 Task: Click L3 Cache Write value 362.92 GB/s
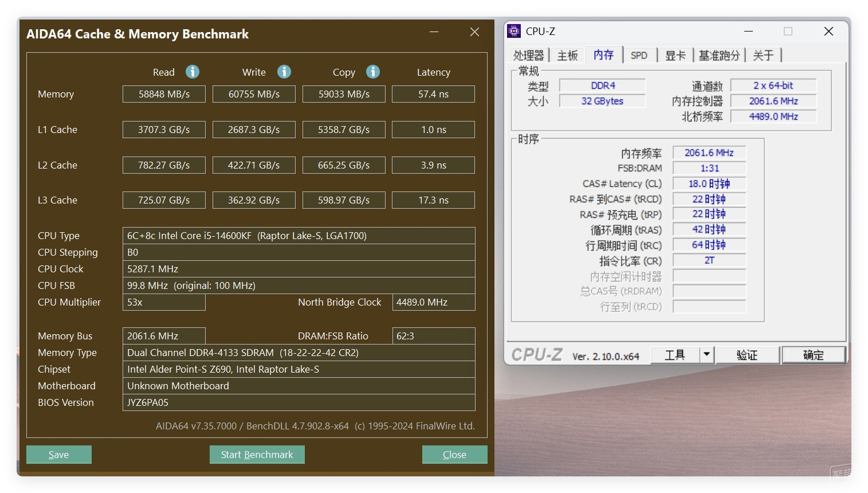pyautogui.click(x=254, y=200)
